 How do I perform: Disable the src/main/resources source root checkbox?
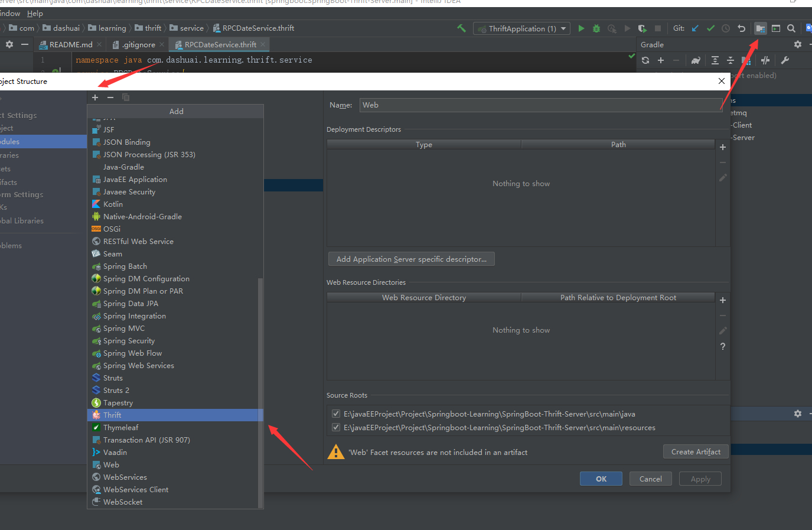pyautogui.click(x=336, y=427)
